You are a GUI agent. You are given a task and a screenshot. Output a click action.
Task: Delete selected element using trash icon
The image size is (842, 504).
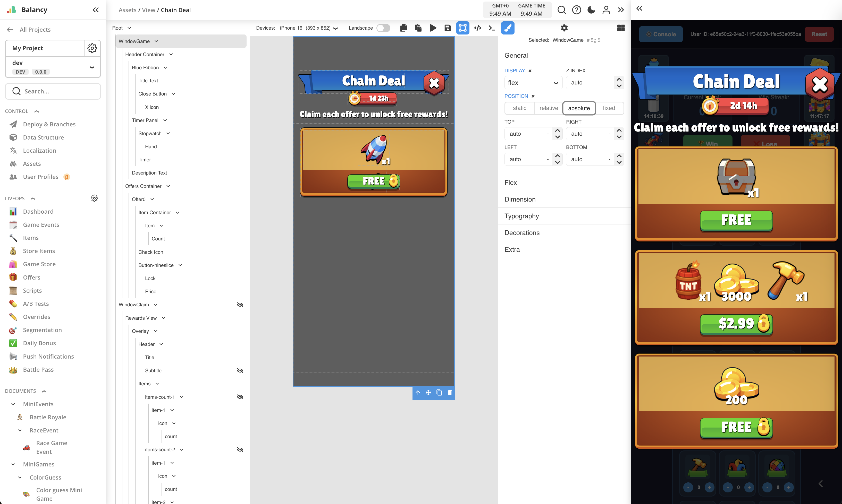point(450,393)
